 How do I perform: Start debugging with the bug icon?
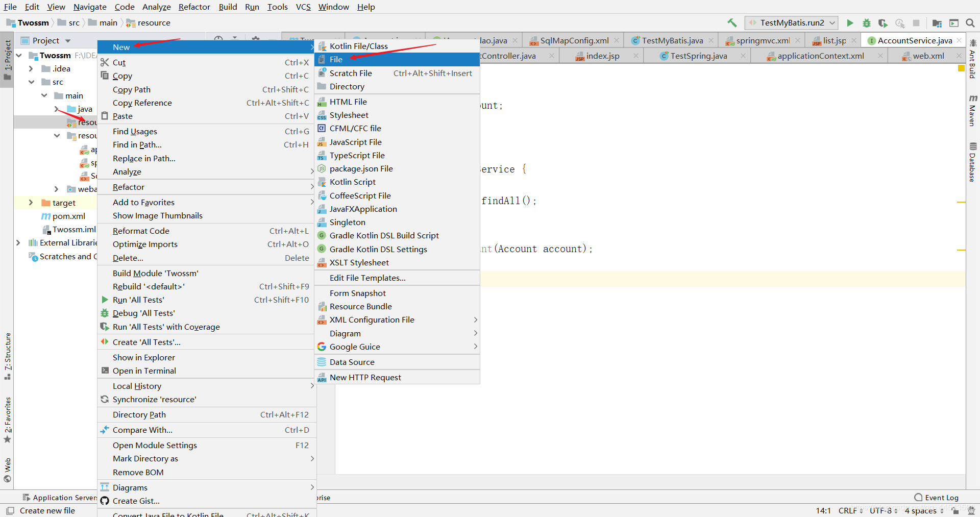866,23
